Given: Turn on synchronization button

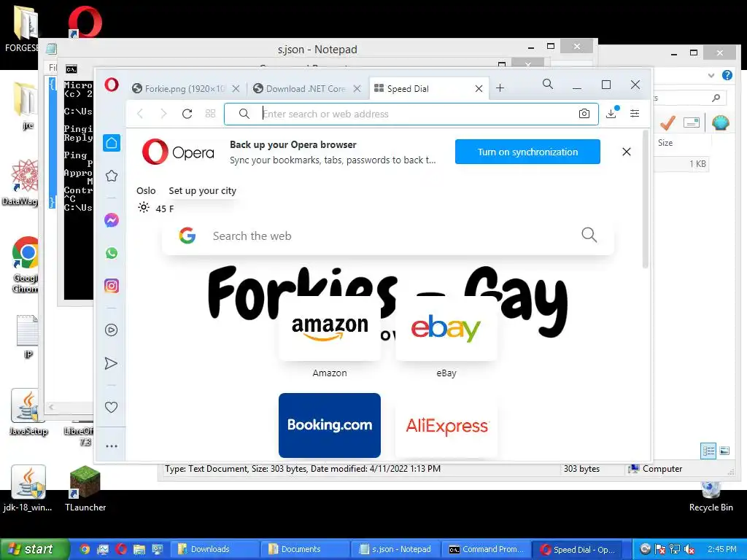Looking at the screenshot, I should point(527,152).
